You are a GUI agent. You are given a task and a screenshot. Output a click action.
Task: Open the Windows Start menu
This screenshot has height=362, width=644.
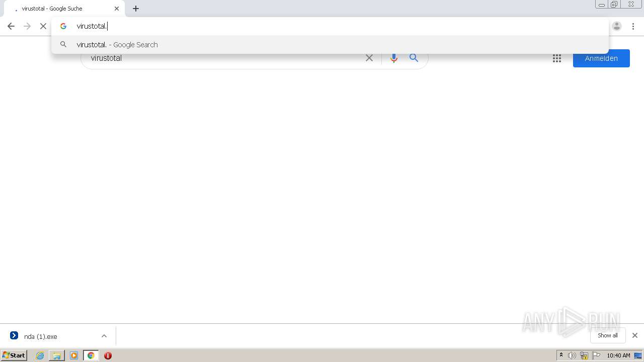click(x=14, y=355)
